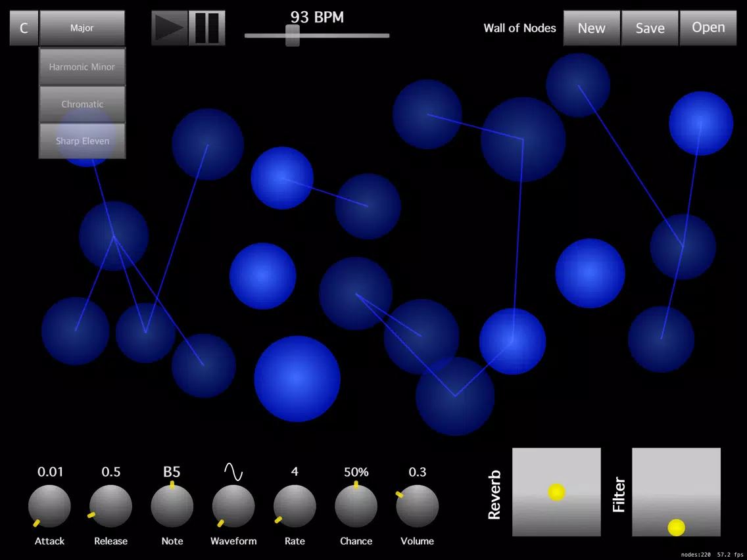747x560 pixels.
Task: Click the Chance value 50%
Action: pos(356,472)
